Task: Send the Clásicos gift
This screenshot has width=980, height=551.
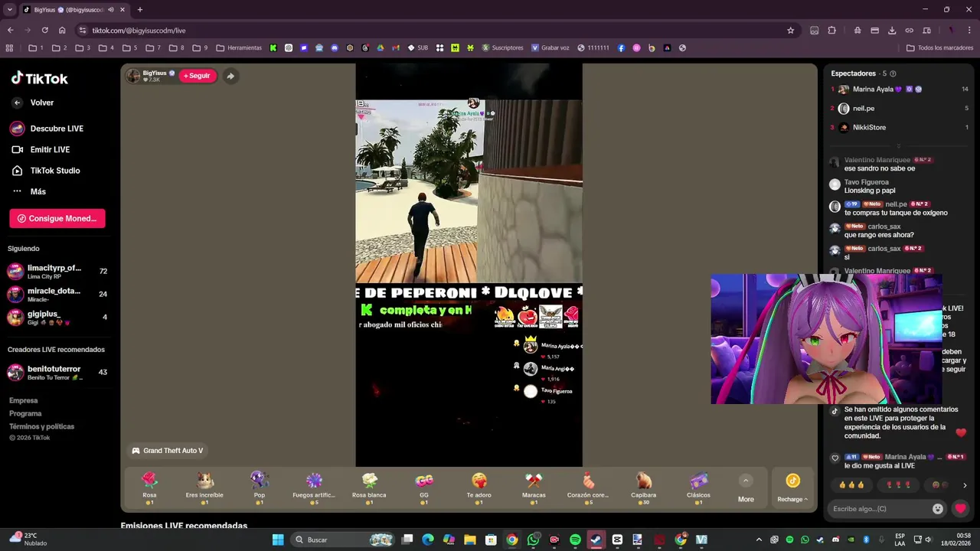Action: 698,488
